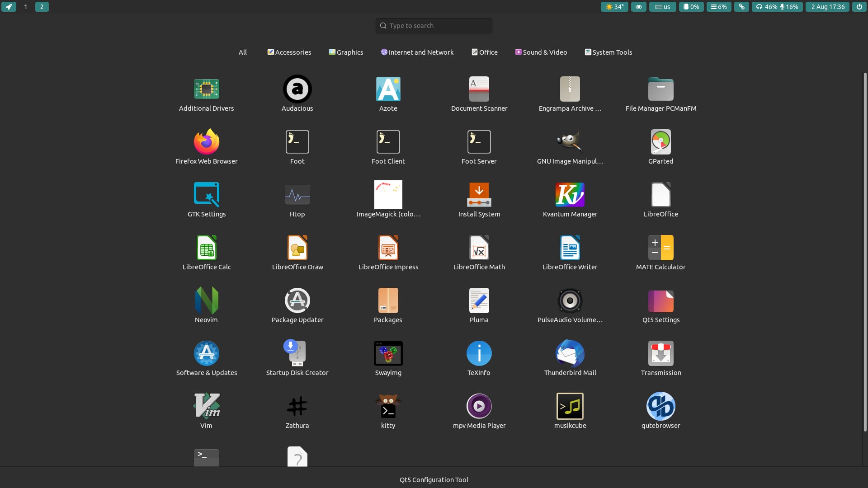The image size is (868, 488).
Task: Launch musikcube
Action: tap(570, 411)
